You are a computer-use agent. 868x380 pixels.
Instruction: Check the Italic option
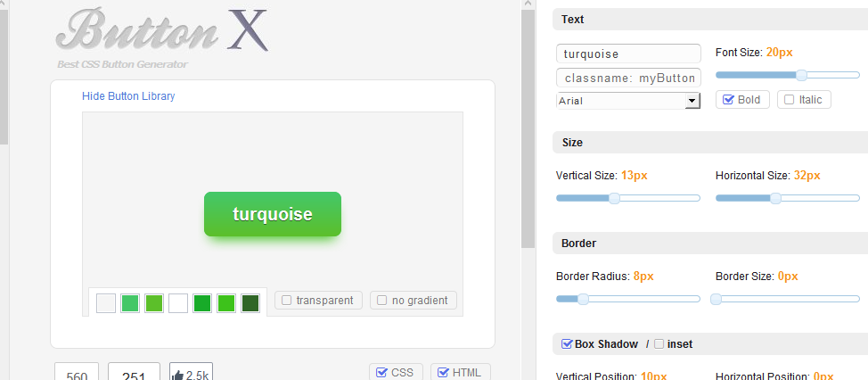[x=790, y=100]
